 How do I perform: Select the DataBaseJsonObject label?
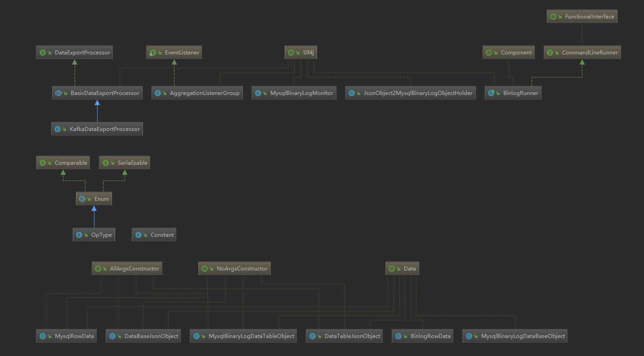[x=151, y=336]
